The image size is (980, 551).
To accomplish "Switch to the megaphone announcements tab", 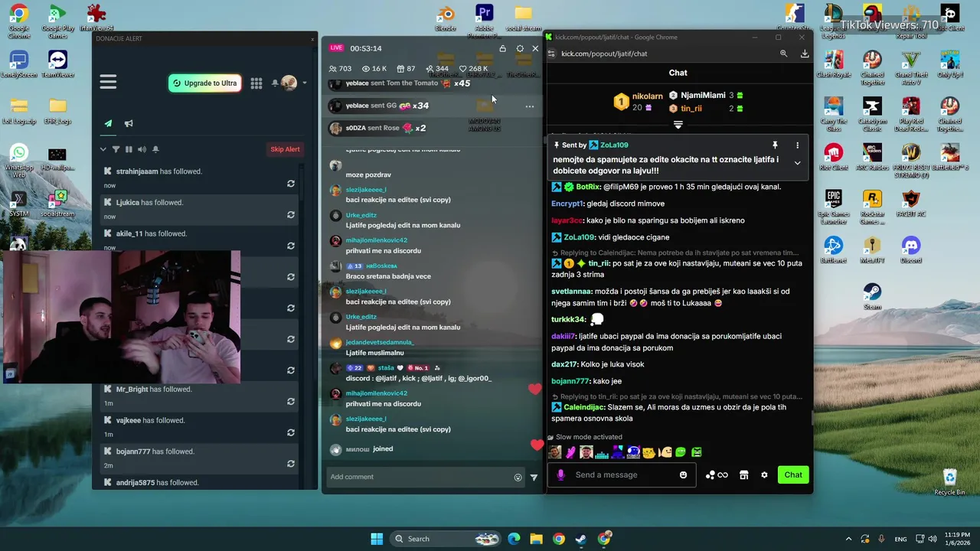I will [x=129, y=123].
